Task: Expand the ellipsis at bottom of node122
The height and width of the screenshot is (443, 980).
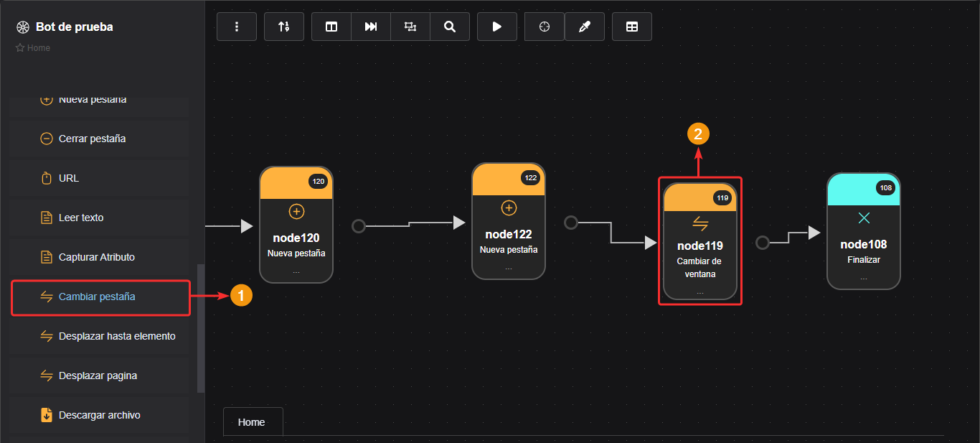Action: point(509,268)
